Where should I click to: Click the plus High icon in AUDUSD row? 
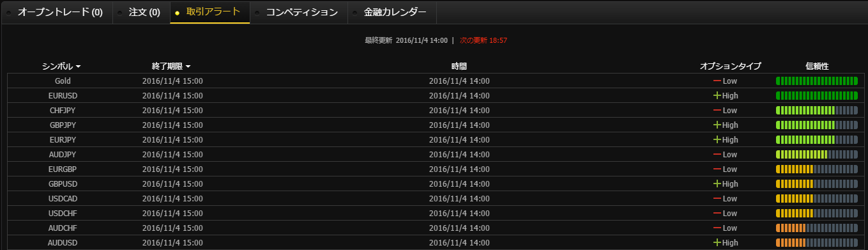pos(717,242)
